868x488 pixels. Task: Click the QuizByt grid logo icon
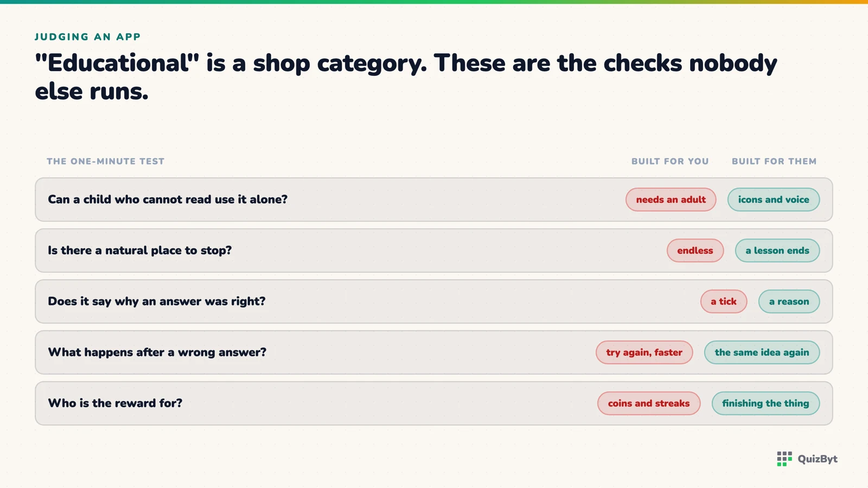pos(784,459)
